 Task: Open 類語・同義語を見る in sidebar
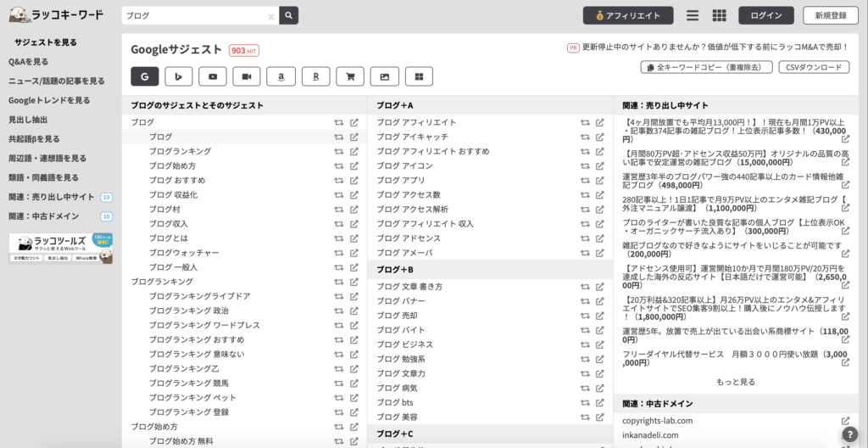[x=43, y=177]
